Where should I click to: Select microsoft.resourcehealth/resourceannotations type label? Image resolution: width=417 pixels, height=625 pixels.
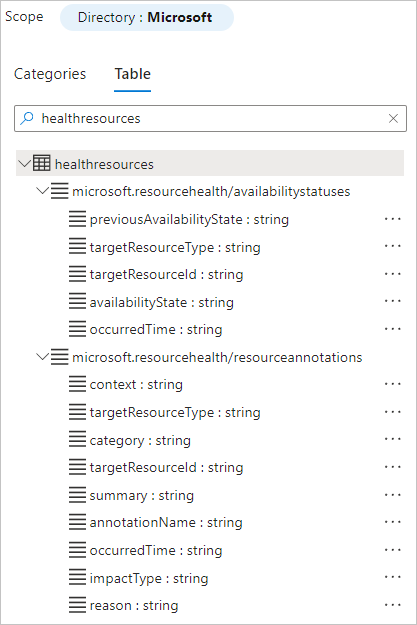pyautogui.click(x=217, y=357)
